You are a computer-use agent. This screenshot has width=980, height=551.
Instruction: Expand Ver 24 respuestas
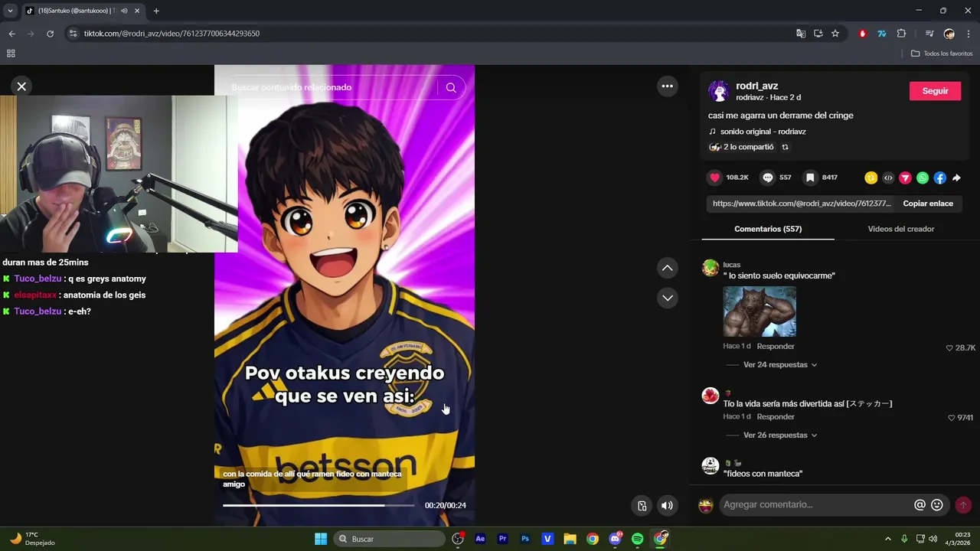pos(780,365)
